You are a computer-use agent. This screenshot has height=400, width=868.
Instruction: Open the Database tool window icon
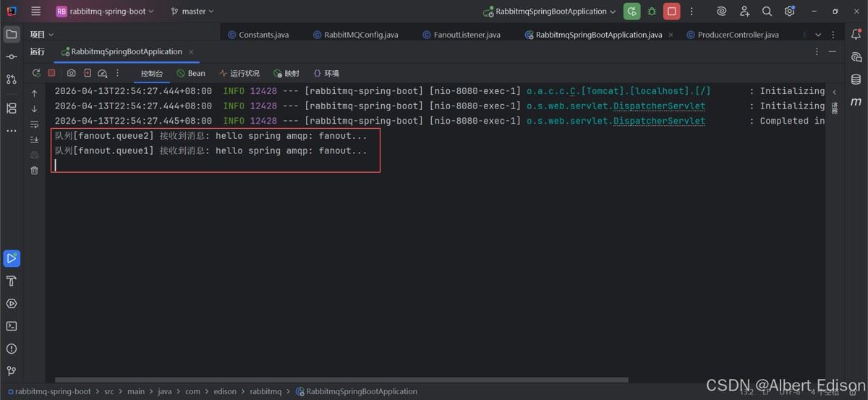[856, 80]
